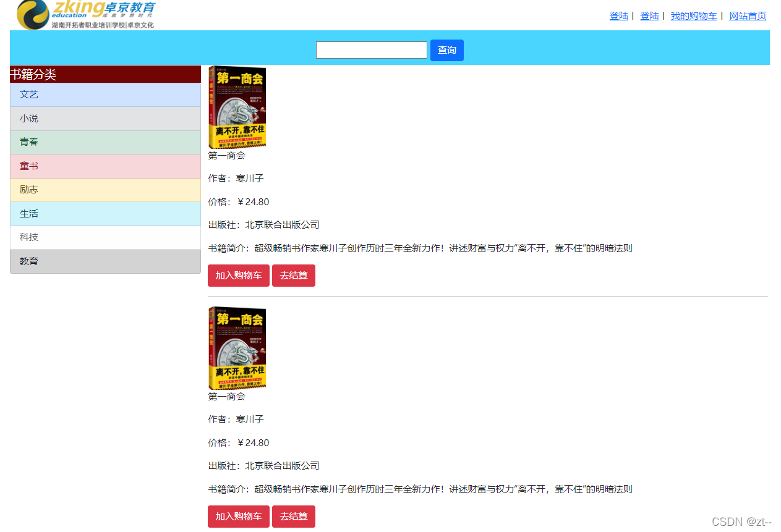Click the upper book's 作者：寒川子 text
The height and width of the screenshot is (532, 781).
point(236,179)
